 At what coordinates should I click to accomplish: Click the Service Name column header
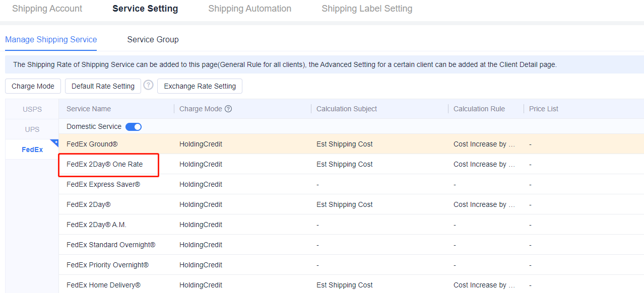click(89, 109)
